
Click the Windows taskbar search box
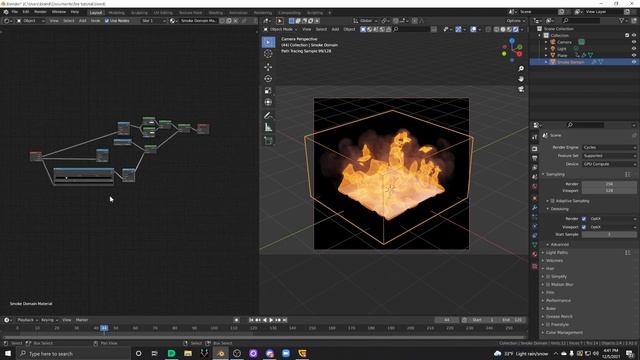(73, 353)
